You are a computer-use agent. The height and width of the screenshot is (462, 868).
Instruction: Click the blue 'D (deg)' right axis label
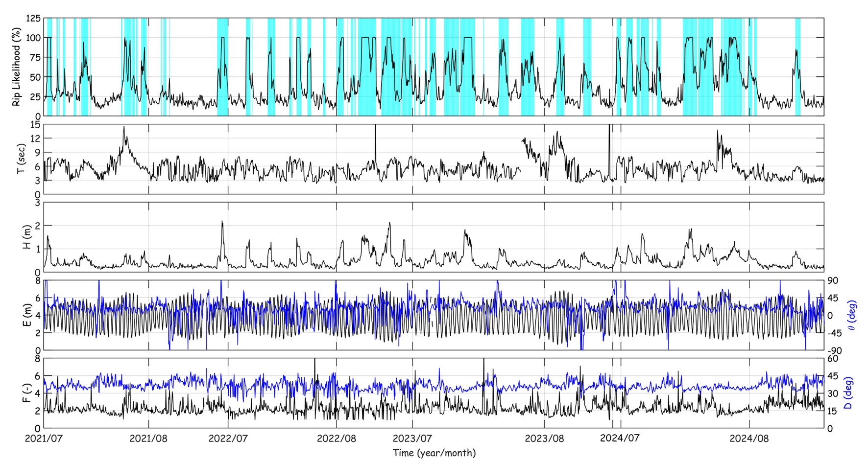849,393
